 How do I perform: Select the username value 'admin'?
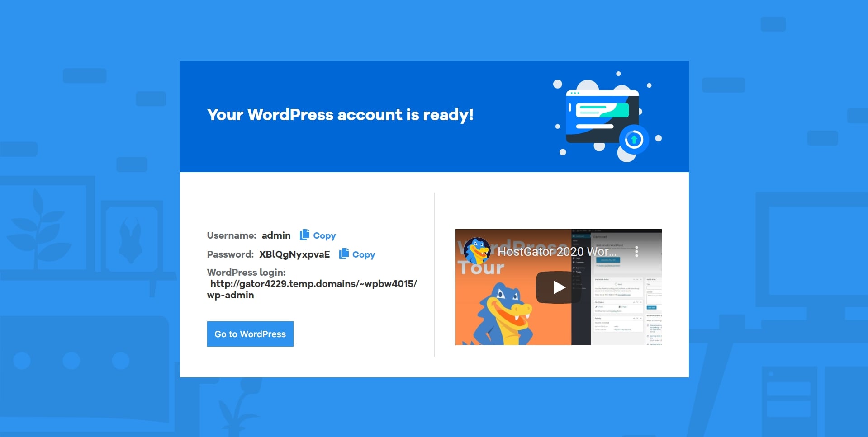tap(276, 235)
